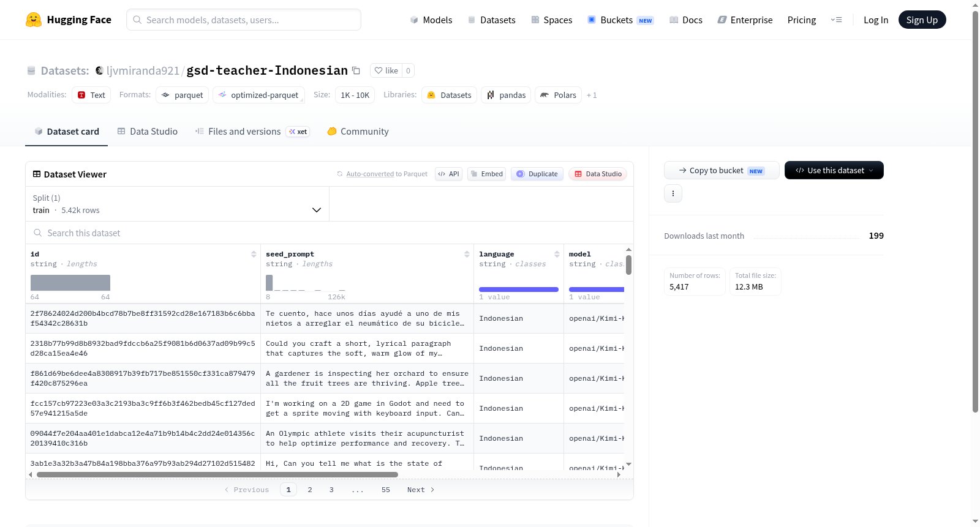Go to Datasets in the top navigation

point(492,20)
